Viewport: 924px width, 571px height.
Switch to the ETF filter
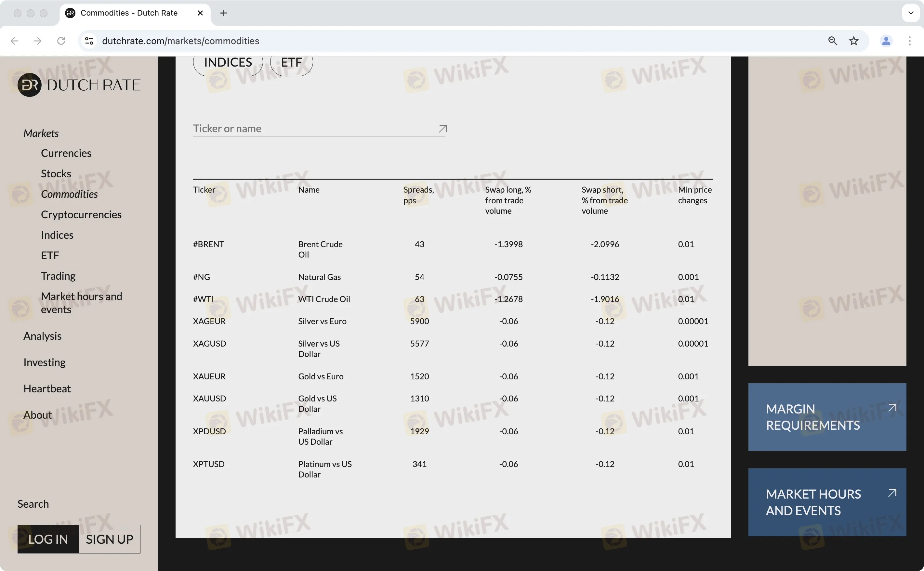[x=291, y=62]
